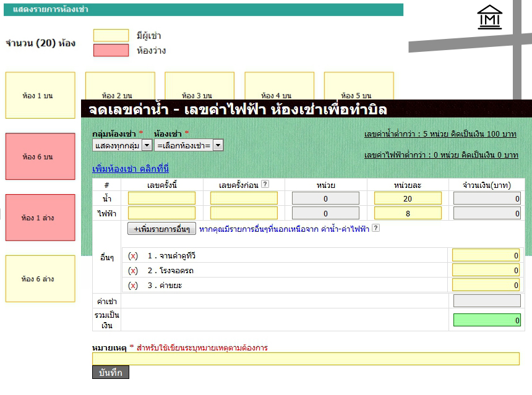Viewport: 532px width, 395px height.
Task: Expand the ห้องเช่า room selector dropdown
Action: pos(189,145)
